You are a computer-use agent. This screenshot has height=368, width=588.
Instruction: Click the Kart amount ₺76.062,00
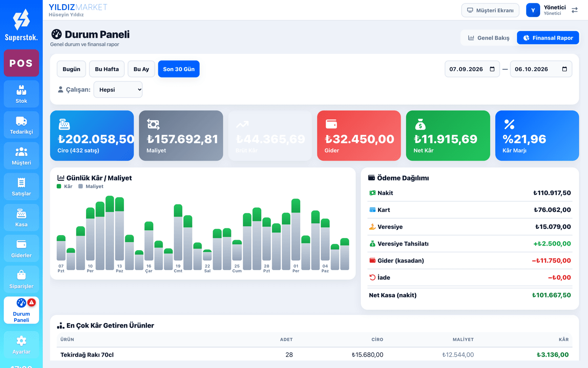pos(552,210)
